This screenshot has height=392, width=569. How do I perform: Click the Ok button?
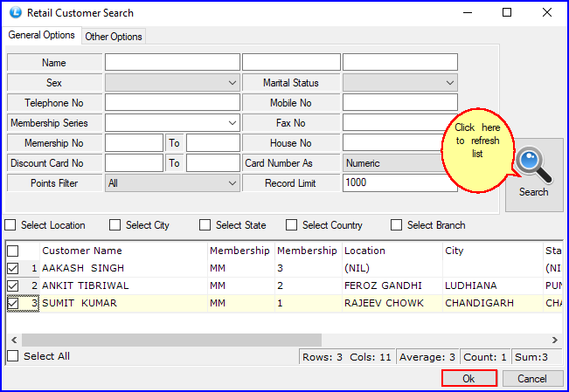tap(469, 379)
